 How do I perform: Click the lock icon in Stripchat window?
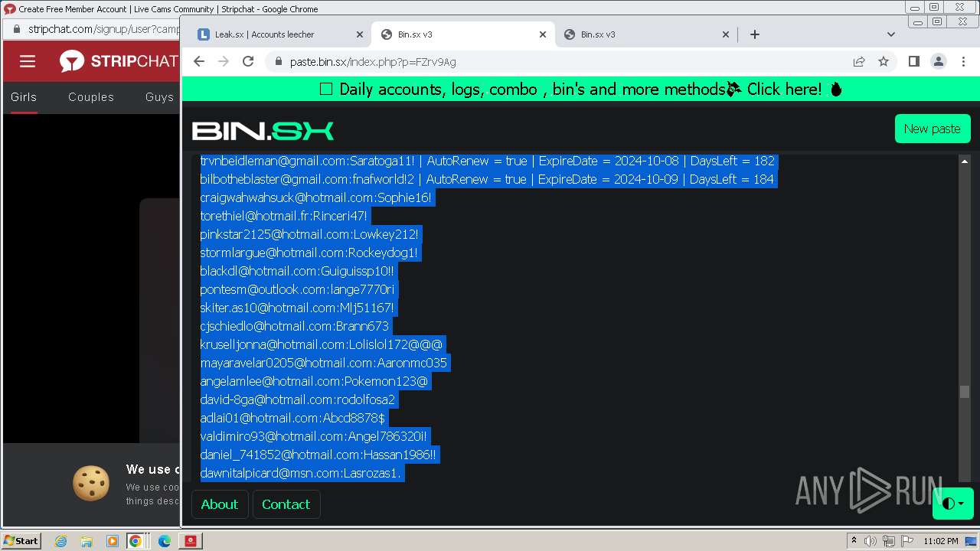(x=17, y=29)
